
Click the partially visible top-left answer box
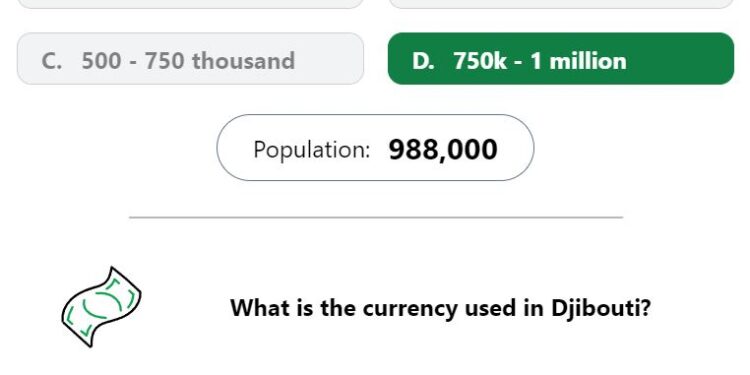(190, 4)
